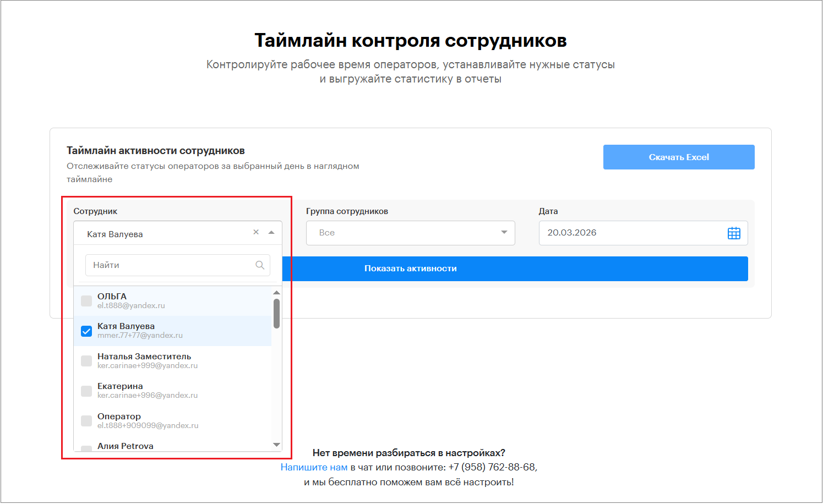
Task: Open the Напишите нам link
Action: point(314,467)
